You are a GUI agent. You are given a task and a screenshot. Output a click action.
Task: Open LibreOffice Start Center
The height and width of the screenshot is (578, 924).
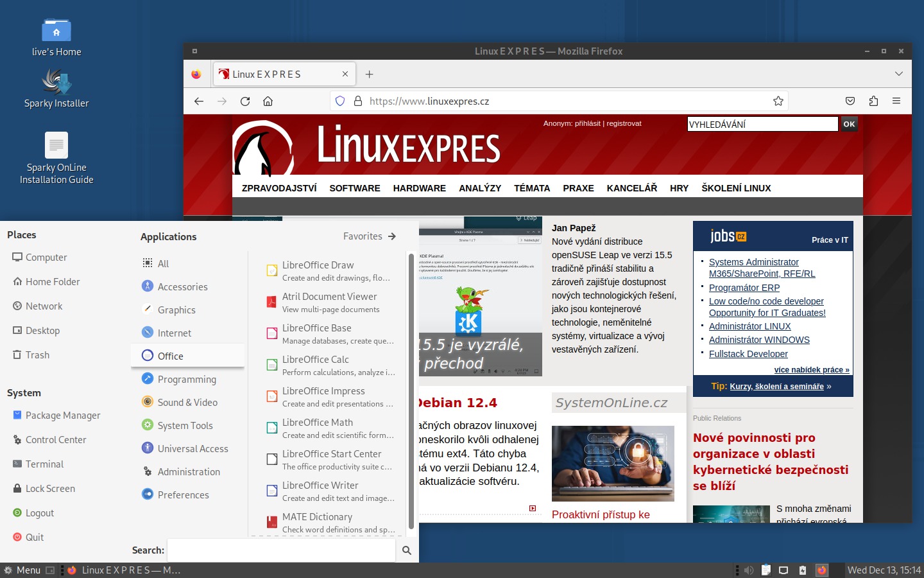click(330, 460)
